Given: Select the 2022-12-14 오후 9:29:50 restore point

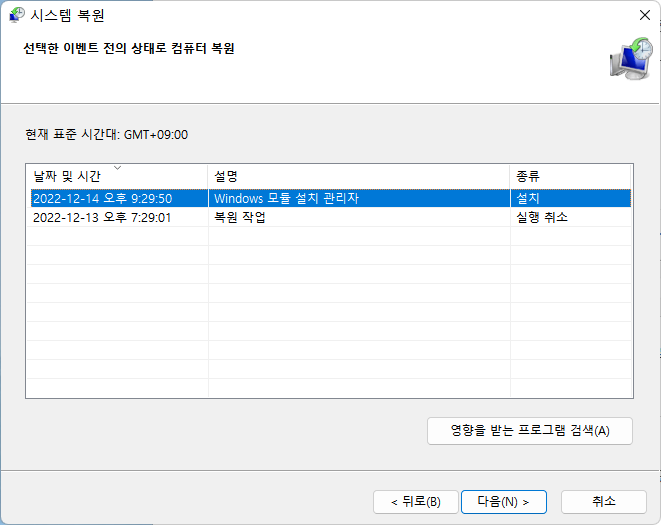Looking at the screenshot, I should click(331, 198).
